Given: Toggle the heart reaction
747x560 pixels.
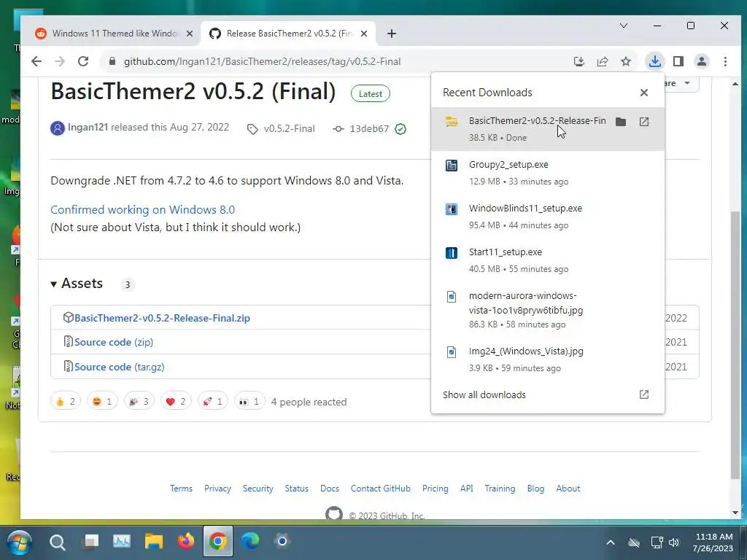Looking at the screenshot, I should [x=176, y=402].
